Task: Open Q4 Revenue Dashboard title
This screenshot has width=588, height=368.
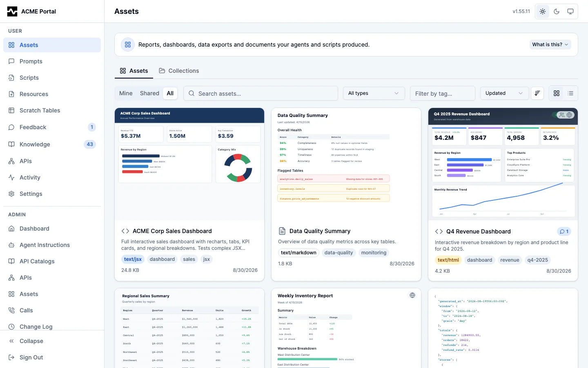Action: [x=479, y=231]
